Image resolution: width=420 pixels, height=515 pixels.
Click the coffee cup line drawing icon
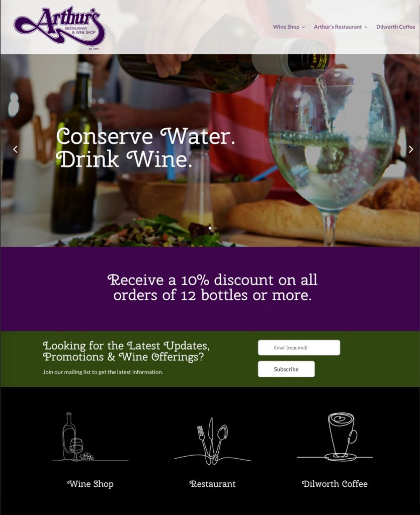[334, 437]
